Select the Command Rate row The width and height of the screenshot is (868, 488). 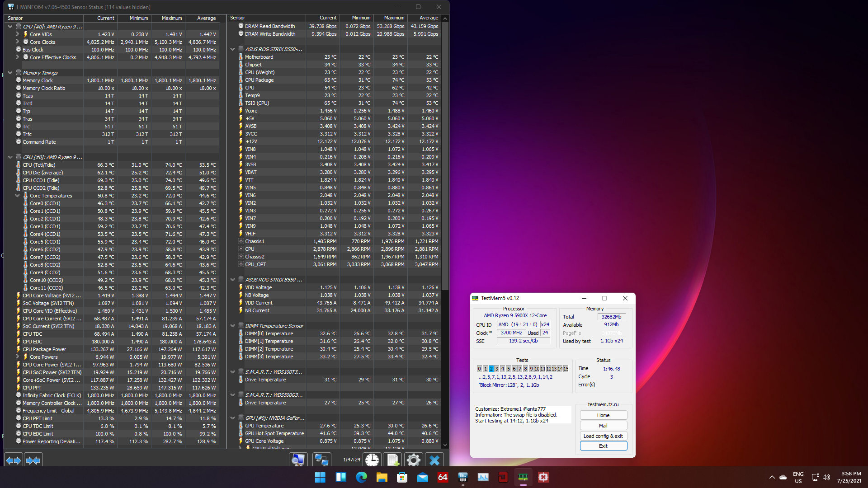(x=112, y=142)
